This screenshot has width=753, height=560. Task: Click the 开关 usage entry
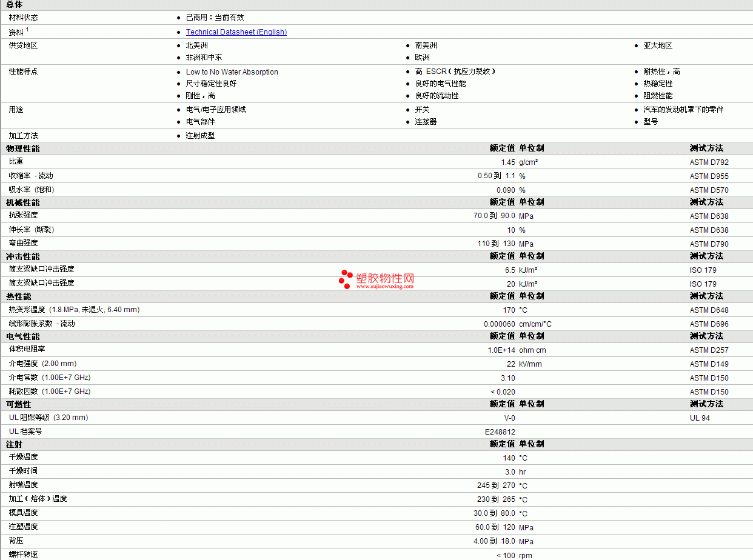423,110
